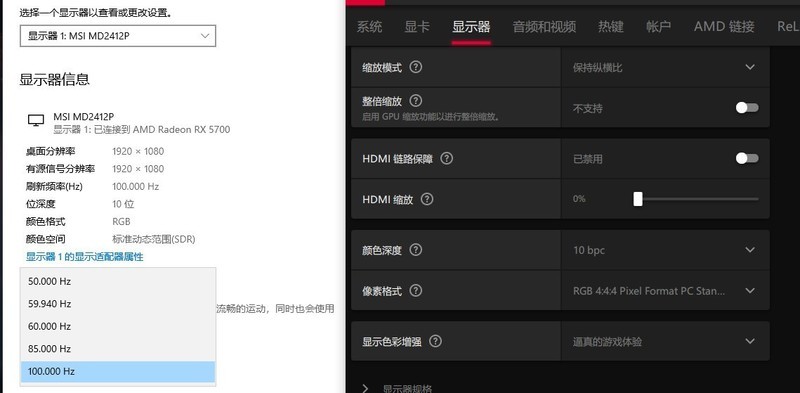Click help icon next to 颜色深度
Screen dimensions: 800x393
416,250
